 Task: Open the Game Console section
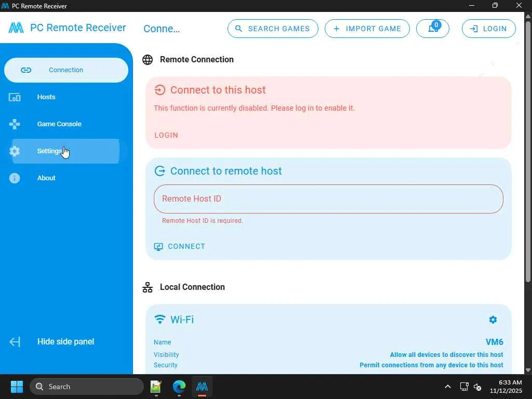click(x=66, y=124)
